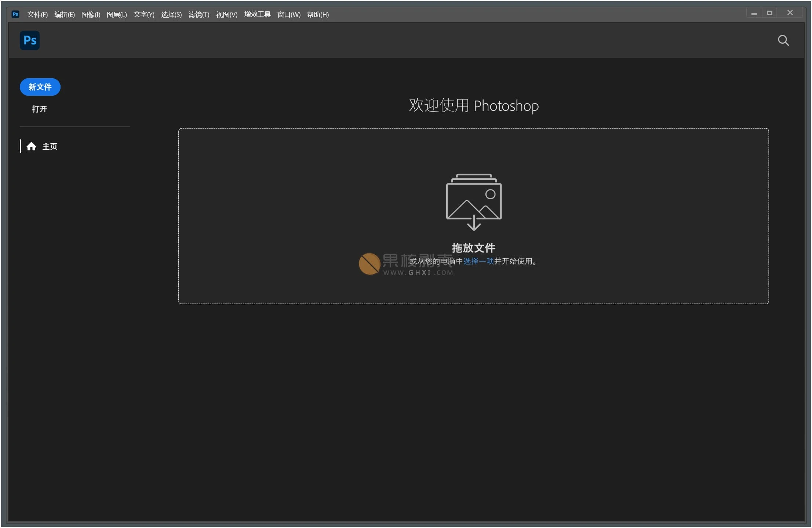The width and height of the screenshot is (812, 528).
Task: Close the Photoshop window
Action: click(790, 13)
